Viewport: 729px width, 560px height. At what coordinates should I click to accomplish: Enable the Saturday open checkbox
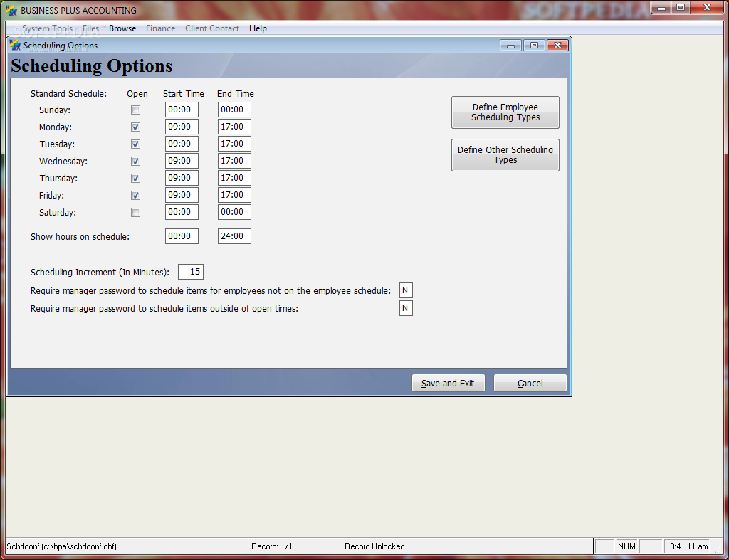(135, 212)
